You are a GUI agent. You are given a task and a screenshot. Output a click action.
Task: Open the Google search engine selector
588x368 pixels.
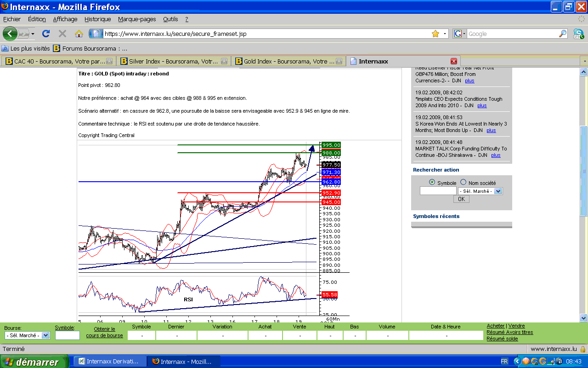coord(459,34)
